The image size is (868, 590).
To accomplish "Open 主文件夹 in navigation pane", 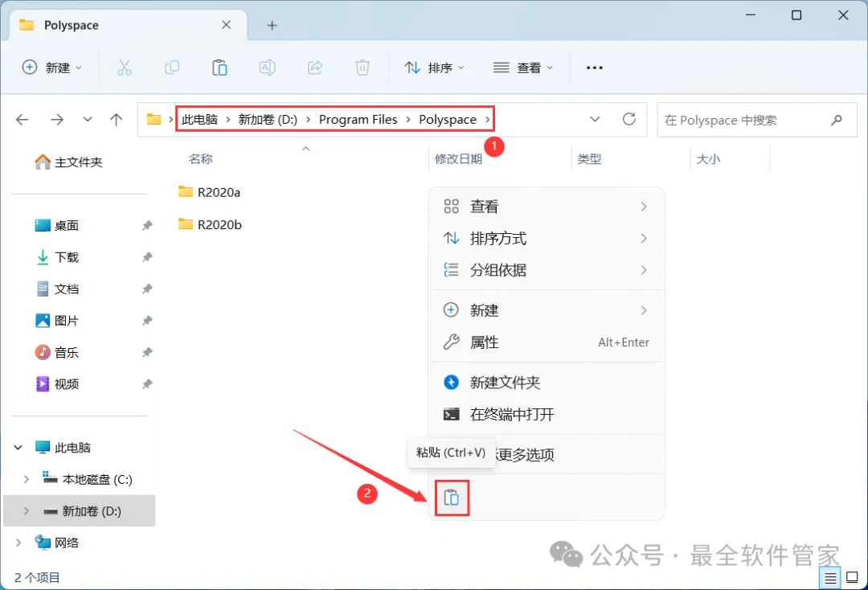I will (x=68, y=162).
